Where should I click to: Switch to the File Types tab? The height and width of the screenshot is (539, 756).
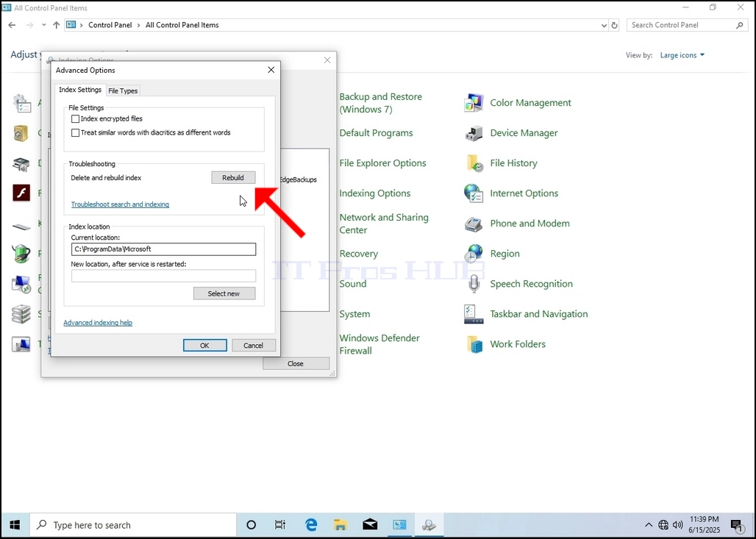click(123, 90)
